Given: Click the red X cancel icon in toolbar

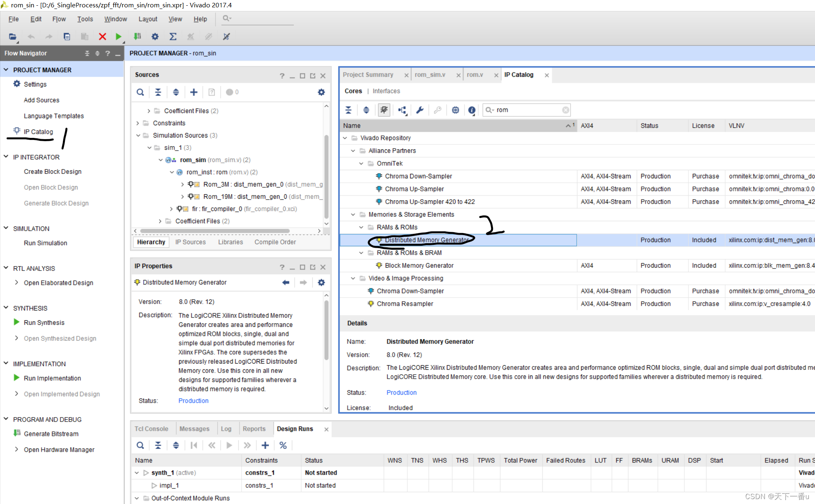Looking at the screenshot, I should (102, 37).
